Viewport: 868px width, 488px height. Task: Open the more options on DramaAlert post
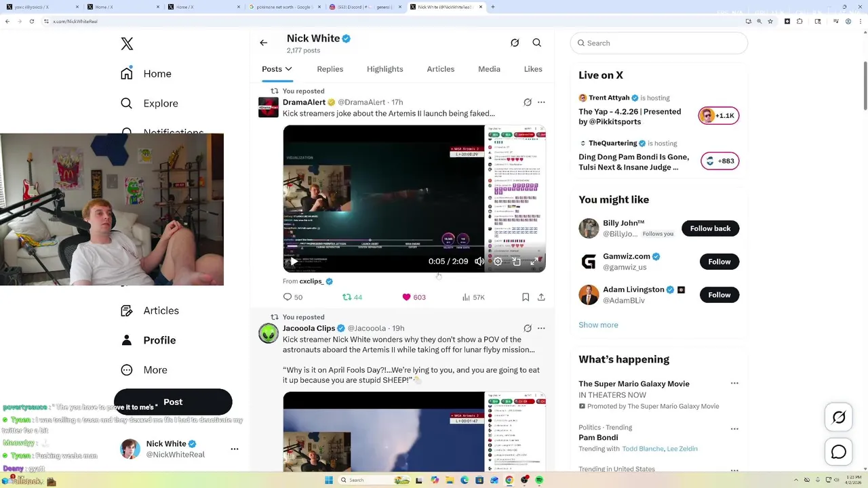541,102
